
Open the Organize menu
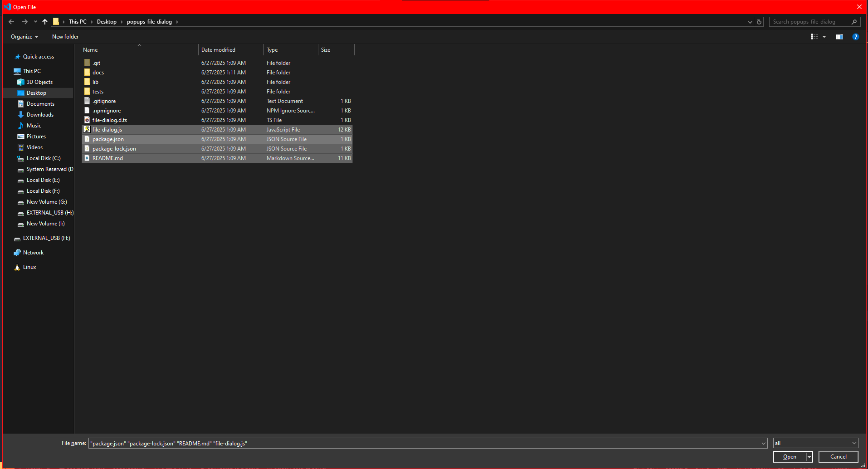coord(24,37)
